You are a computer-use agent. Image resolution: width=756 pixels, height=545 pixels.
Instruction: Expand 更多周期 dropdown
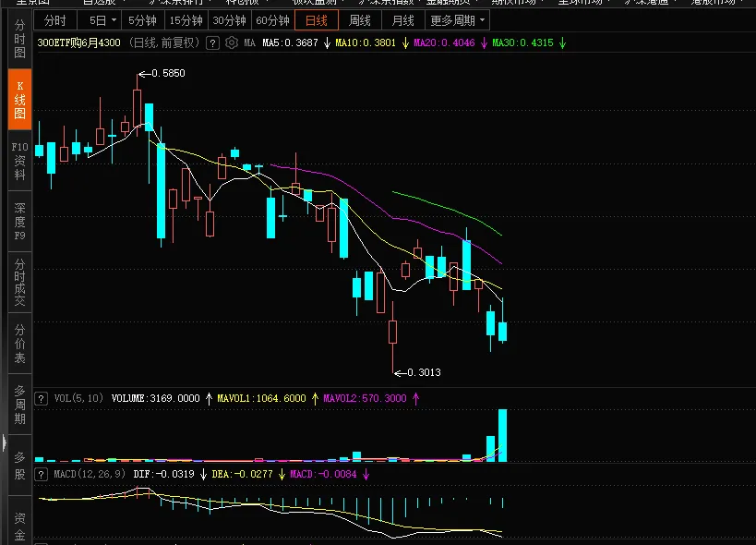457,20
